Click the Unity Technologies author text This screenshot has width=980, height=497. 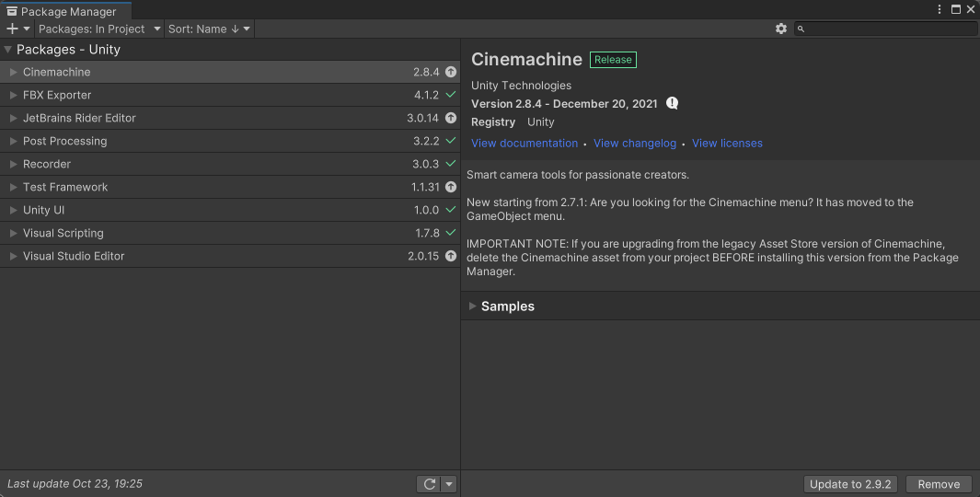pos(521,86)
